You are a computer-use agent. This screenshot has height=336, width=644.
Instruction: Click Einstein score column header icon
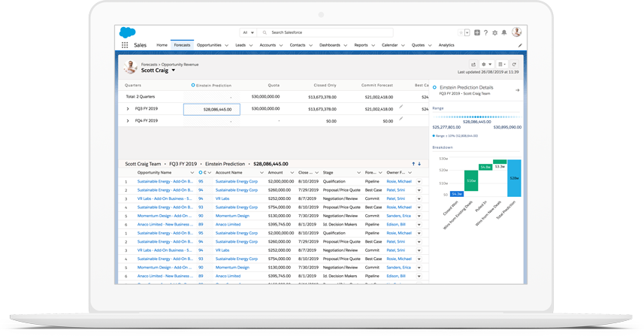point(201,173)
